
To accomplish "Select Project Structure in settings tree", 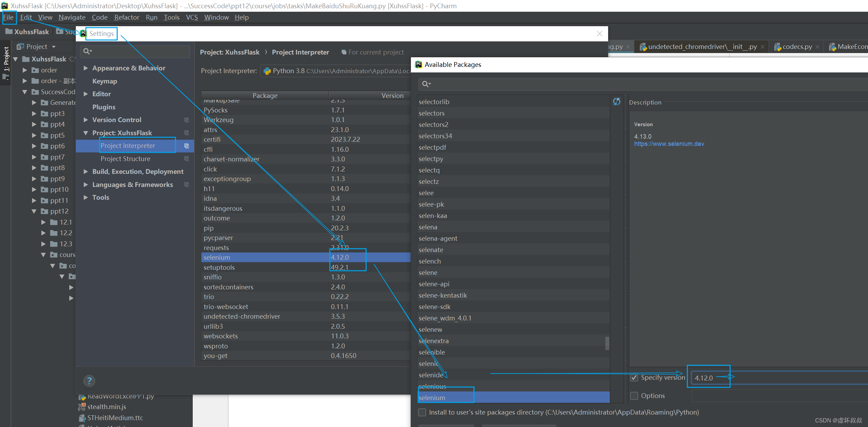I will tap(125, 159).
